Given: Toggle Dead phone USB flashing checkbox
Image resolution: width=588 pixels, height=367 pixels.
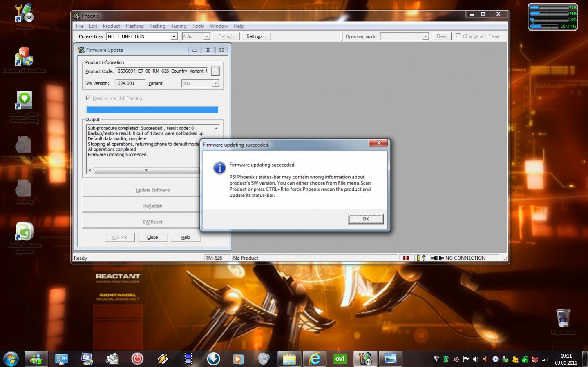Looking at the screenshot, I should [88, 98].
